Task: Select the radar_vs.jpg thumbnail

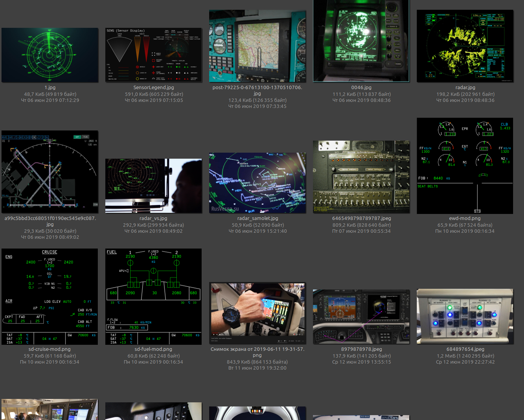Action: pyautogui.click(x=153, y=186)
